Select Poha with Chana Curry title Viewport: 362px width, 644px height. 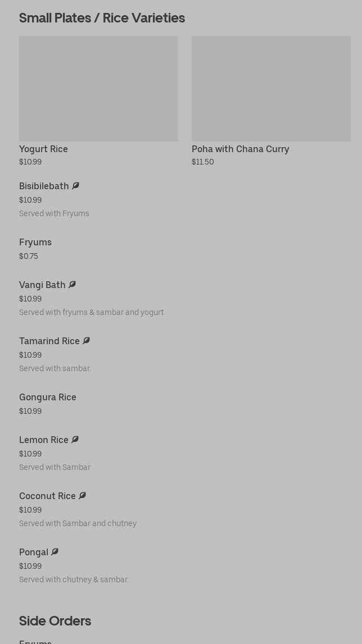point(240,149)
